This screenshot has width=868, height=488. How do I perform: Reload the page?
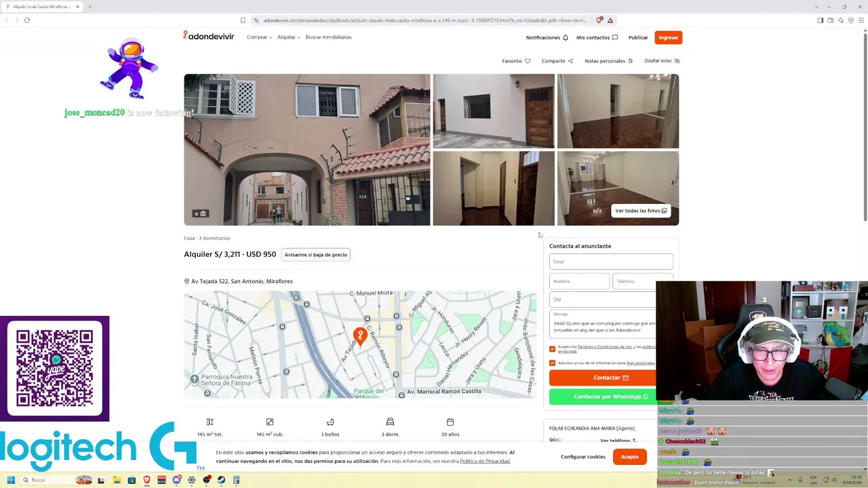click(27, 20)
